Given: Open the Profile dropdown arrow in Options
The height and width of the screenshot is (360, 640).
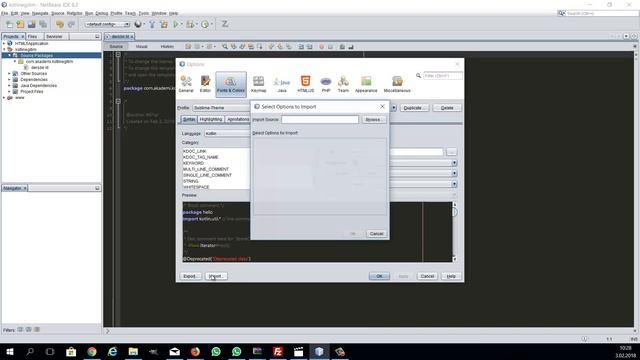Looking at the screenshot, I should click(393, 108).
